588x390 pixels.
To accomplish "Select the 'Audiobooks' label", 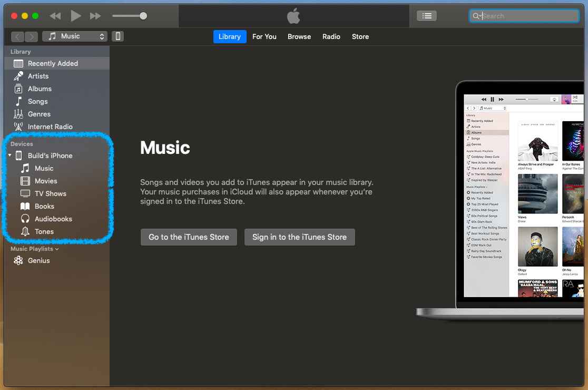I will coord(53,219).
